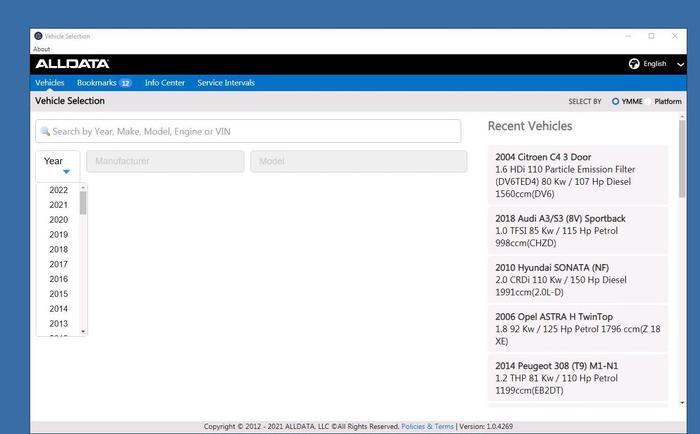Select the YMME radio button
This screenshot has width=700, height=434.
616,101
